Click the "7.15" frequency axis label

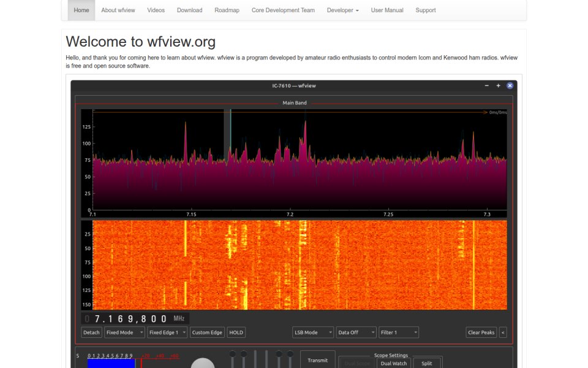[x=191, y=215]
